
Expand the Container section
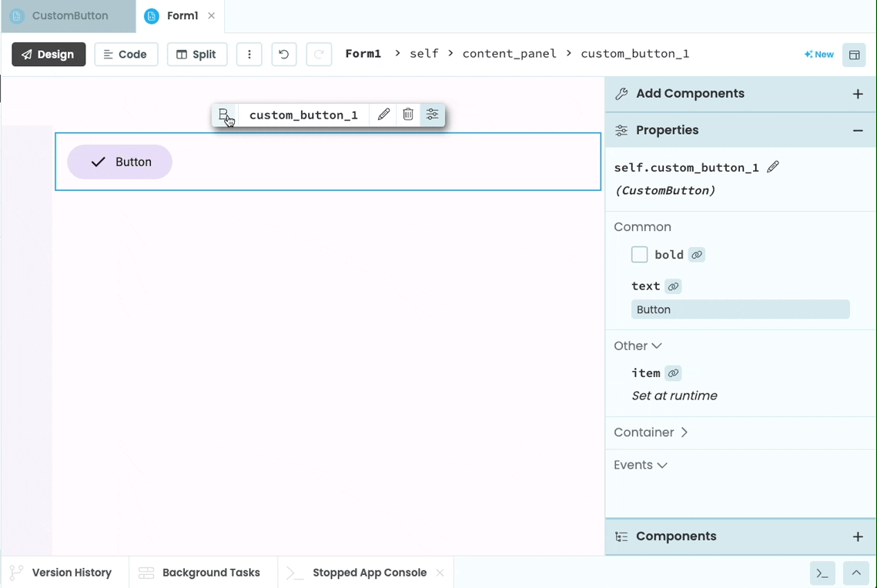(651, 433)
